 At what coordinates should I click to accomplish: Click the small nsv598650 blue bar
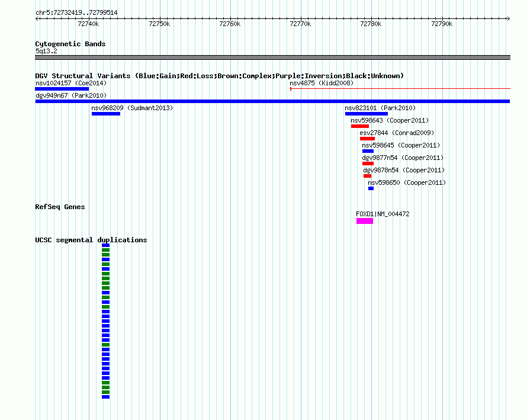(371, 188)
